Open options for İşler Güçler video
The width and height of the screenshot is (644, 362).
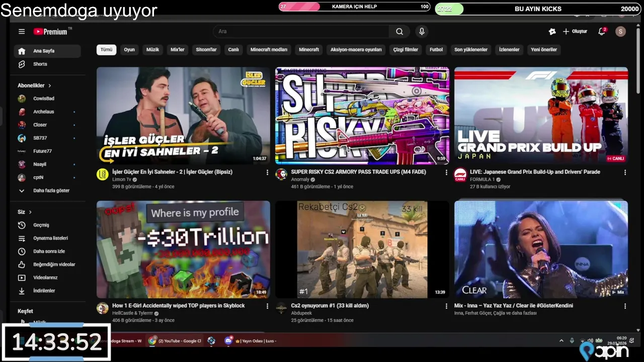pos(267,172)
